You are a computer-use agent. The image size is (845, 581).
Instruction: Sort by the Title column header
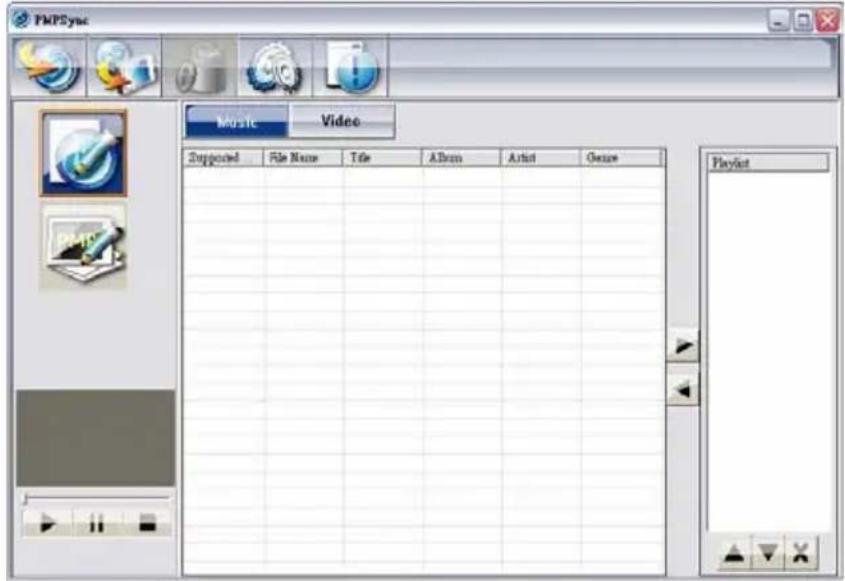tap(382, 158)
